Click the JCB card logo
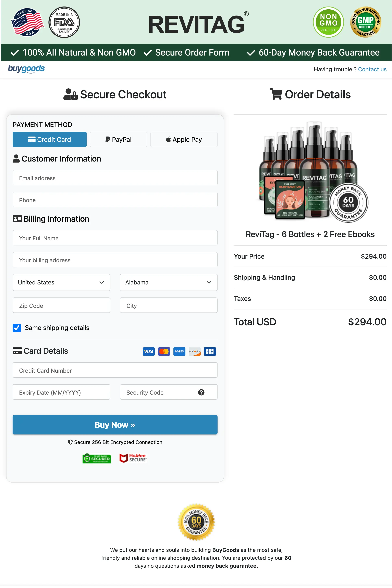The image size is (392, 588). (x=210, y=351)
